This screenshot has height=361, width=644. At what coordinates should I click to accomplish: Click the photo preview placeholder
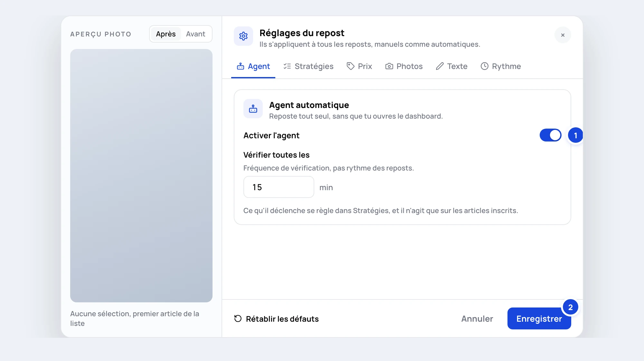pyautogui.click(x=141, y=176)
